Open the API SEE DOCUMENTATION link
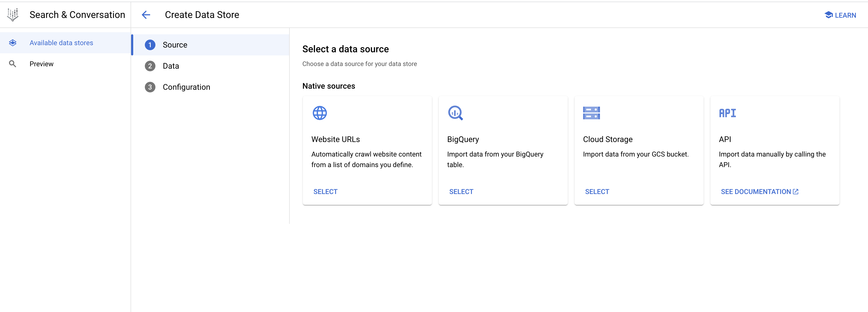Screen dimensions: 868x312 (760, 192)
